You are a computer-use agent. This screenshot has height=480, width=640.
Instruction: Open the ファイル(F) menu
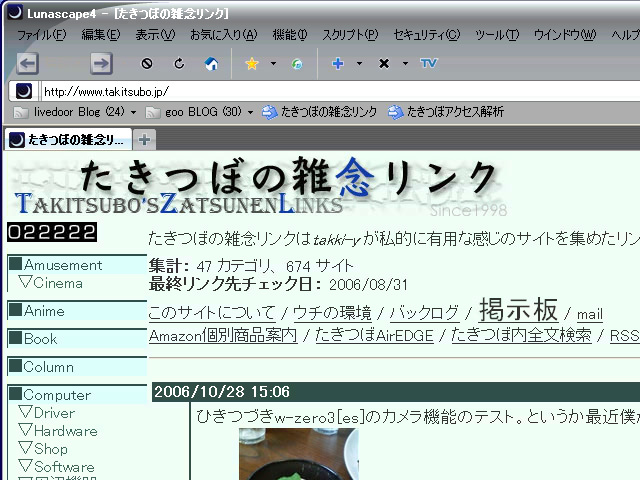pos(41,35)
